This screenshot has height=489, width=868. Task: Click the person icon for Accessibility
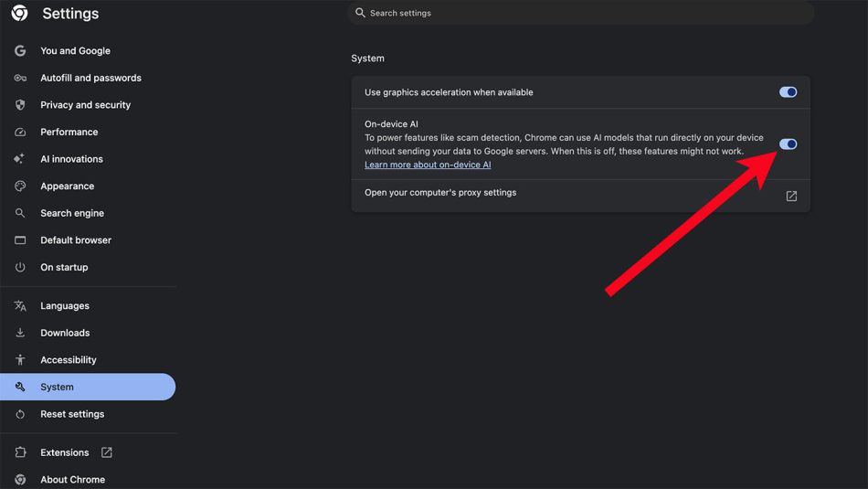20,360
